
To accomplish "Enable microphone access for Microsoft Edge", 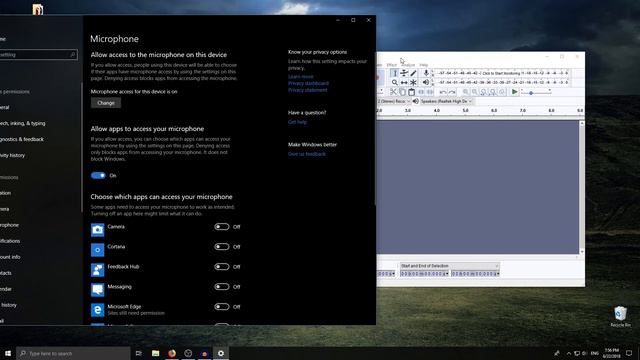I will coord(222,307).
